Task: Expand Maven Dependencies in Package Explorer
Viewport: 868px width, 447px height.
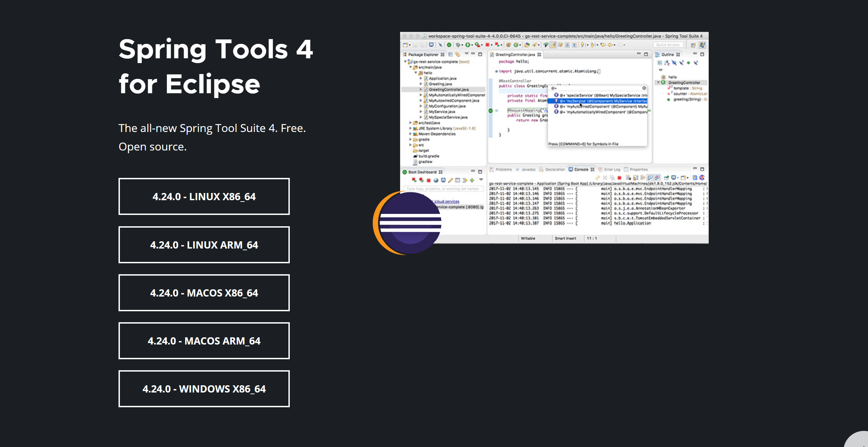Action: (x=410, y=134)
